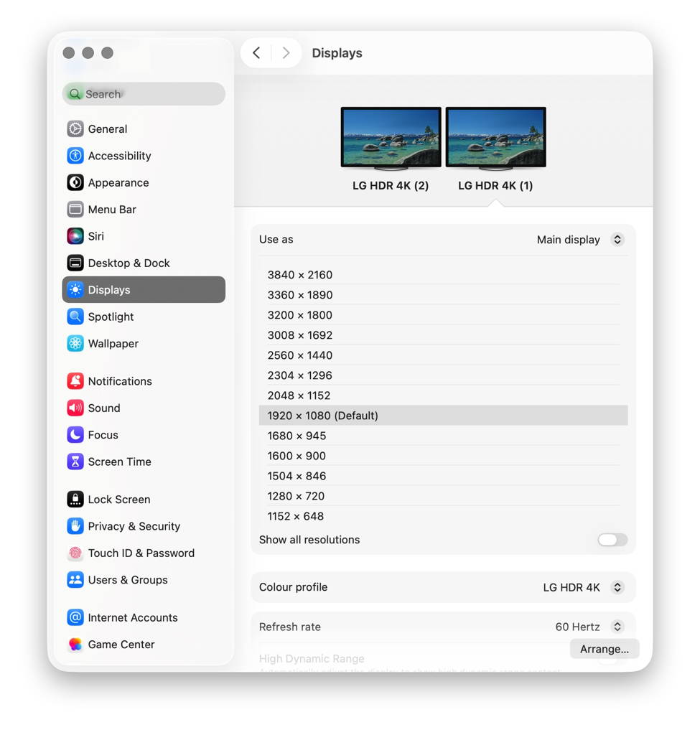Screen dimensions: 700x735
Task: Choose 3840 × 2160 resolution
Action: click(x=443, y=275)
